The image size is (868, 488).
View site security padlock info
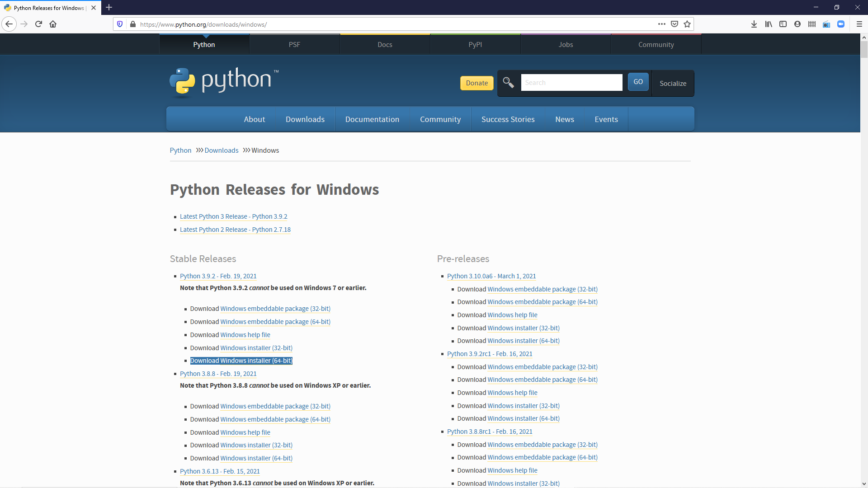132,24
